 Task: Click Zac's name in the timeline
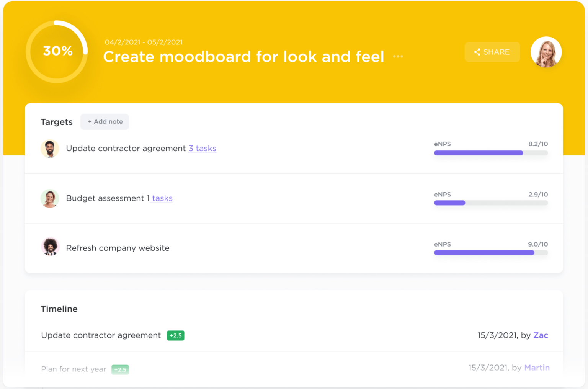541,335
